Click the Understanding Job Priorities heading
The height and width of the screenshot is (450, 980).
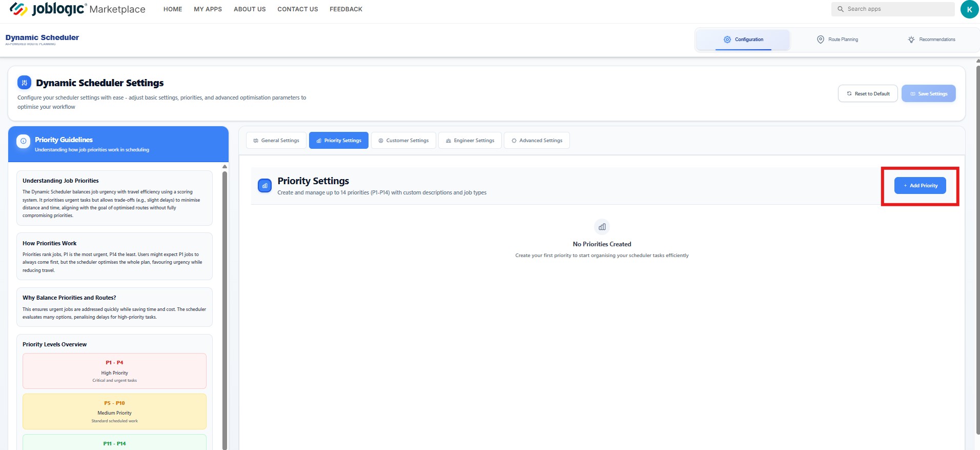click(x=60, y=181)
